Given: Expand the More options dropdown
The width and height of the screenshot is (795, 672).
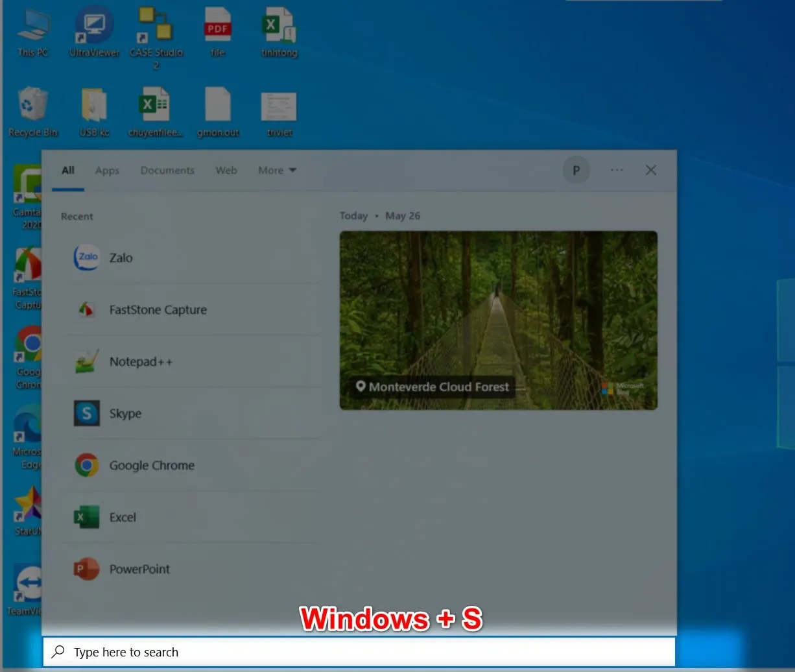Looking at the screenshot, I should pyautogui.click(x=277, y=170).
